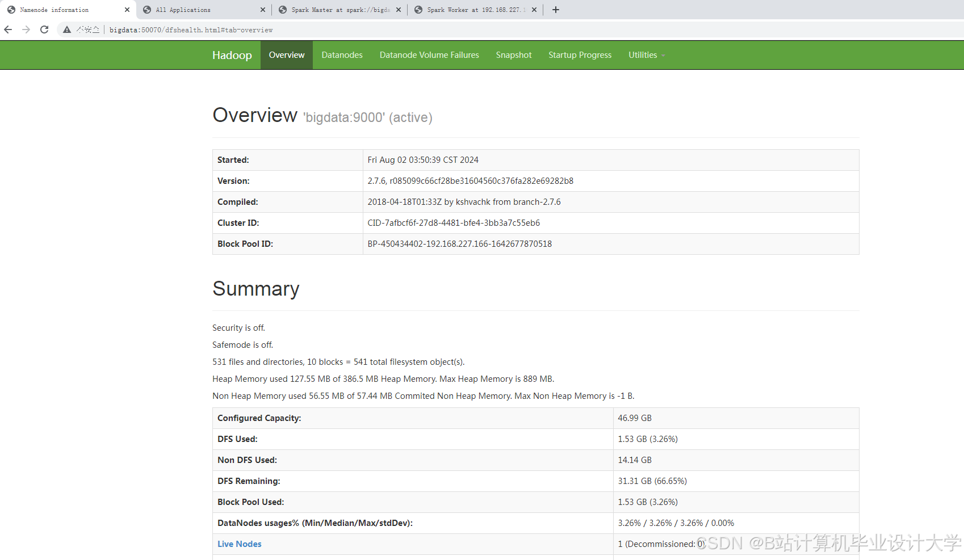The image size is (964, 560).
Task: Click the Started: row label
Action: pyautogui.click(x=233, y=160)
